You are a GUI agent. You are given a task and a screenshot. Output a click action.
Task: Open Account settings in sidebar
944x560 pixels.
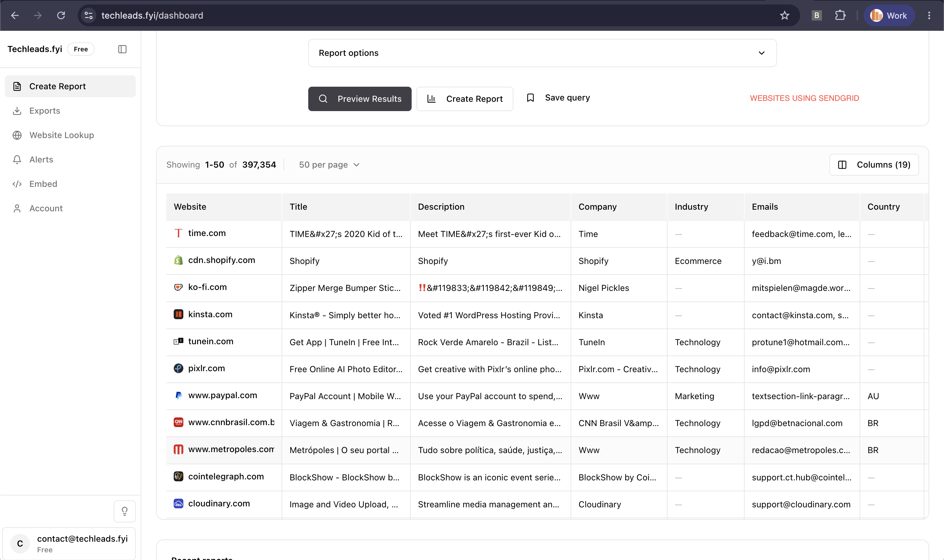click(x=70, y=208)
